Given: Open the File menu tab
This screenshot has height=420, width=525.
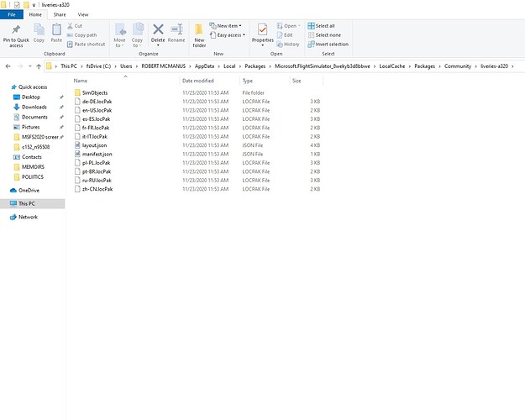Looking at the screenshot, I should (12, 15).
